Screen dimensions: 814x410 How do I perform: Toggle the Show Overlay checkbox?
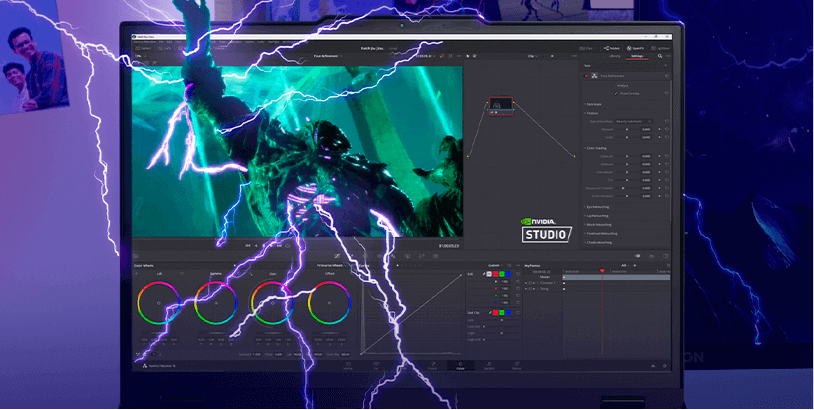click(614, 93)
